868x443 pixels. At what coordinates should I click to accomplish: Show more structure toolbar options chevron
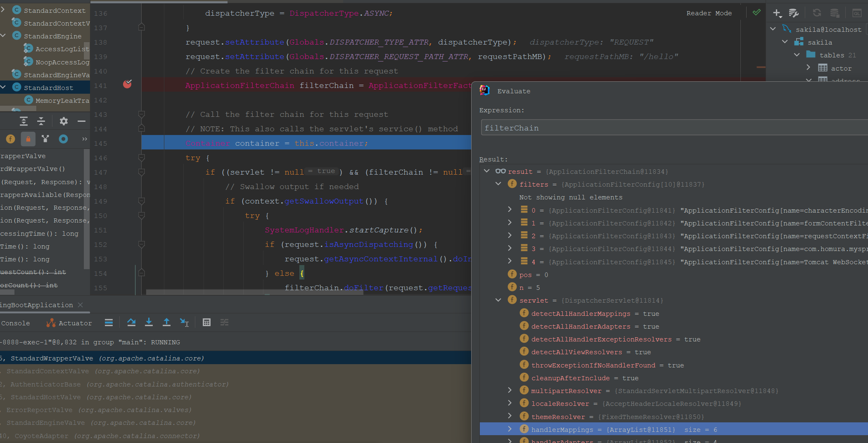pyautogui.click(x=84, y=139)
